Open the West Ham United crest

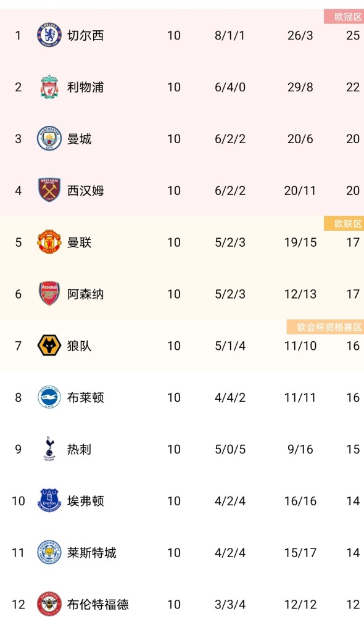[x=49, y=190]
